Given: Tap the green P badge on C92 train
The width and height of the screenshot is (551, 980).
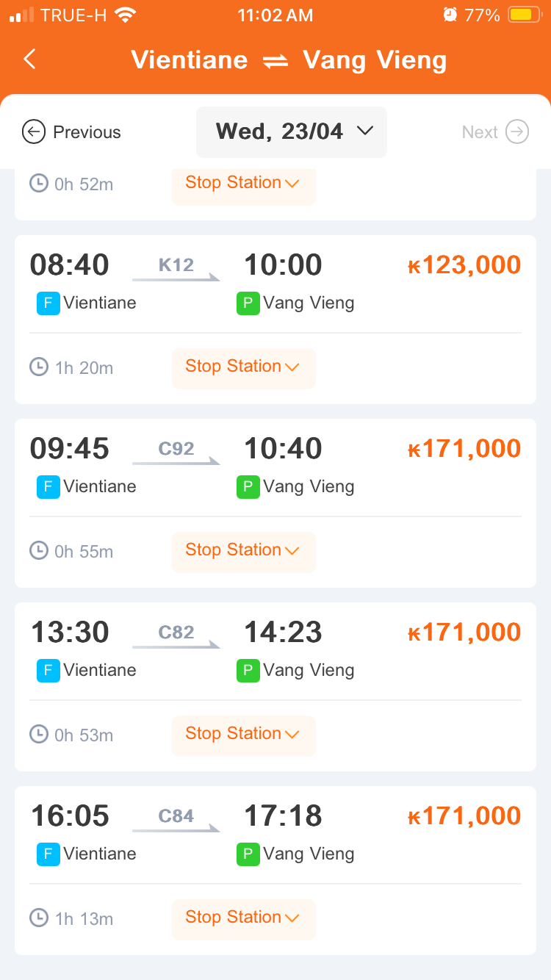Looking at the screenshot, I should coord(248,486).
